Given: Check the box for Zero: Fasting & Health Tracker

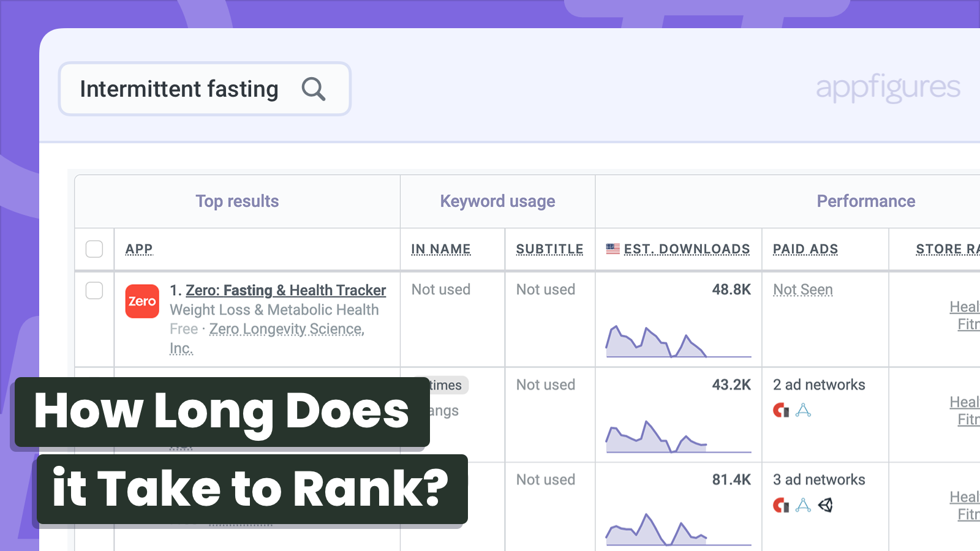Looking at the screenshot, I should [94, 290].
